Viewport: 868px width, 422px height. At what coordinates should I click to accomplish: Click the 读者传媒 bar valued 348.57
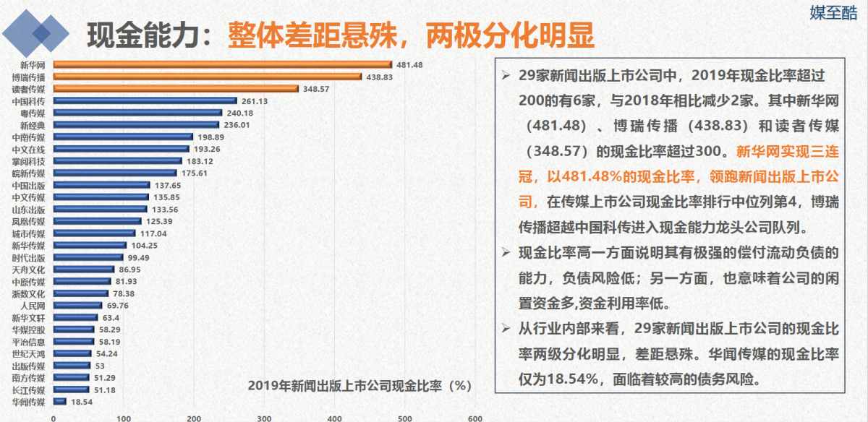point(176,89)
